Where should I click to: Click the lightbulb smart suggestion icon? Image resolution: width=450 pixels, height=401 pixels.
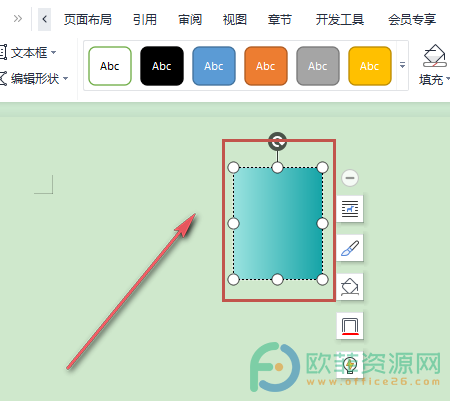pyautogui.click(x=350, y=365)
